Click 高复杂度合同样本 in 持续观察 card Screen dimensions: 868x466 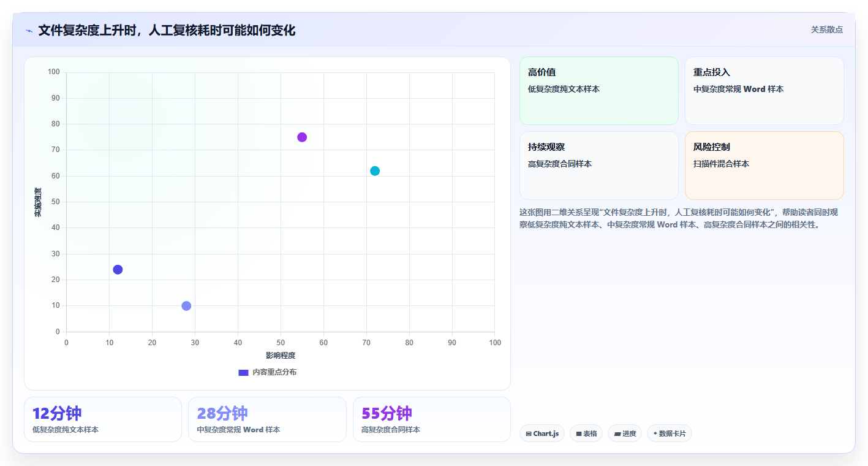click(560, 164)
